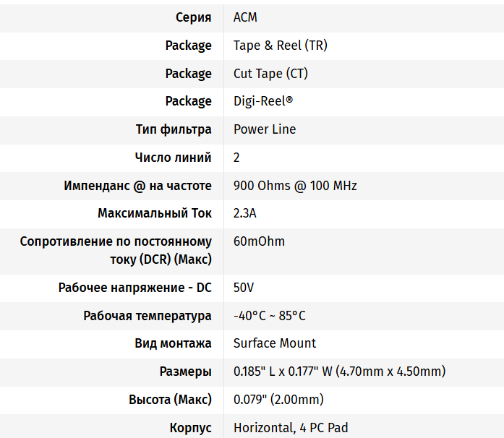Select the 'ACM' series value
Viewport: 504px width, 438px height.
pyautogui.click(x=245, y=17)
